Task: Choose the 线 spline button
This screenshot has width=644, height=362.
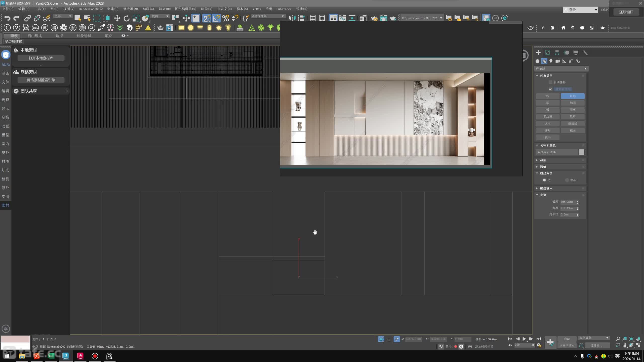Action: tap(548, 96)
